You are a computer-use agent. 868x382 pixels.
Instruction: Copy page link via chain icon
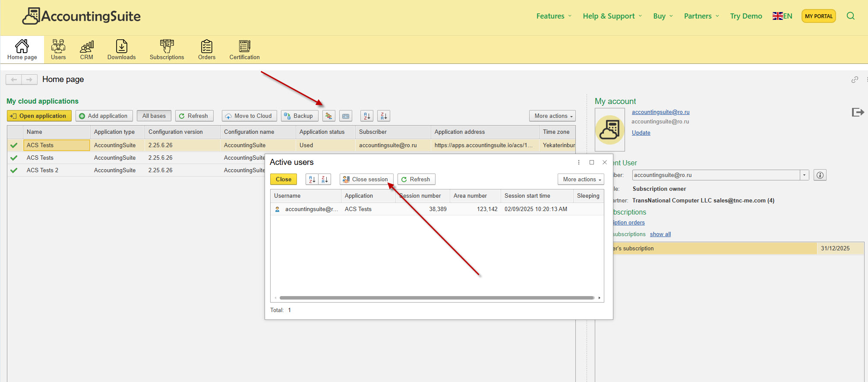855,79
